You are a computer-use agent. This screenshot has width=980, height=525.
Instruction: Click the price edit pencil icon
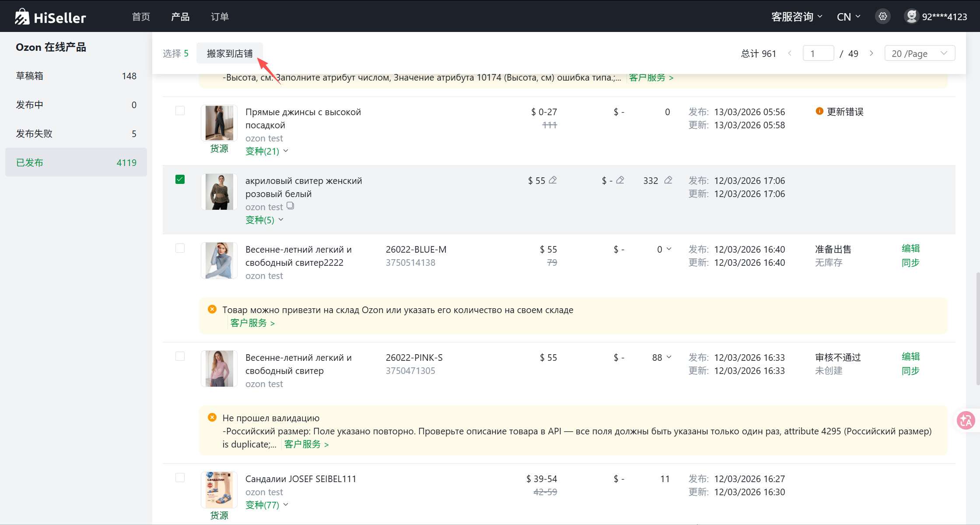553,180
